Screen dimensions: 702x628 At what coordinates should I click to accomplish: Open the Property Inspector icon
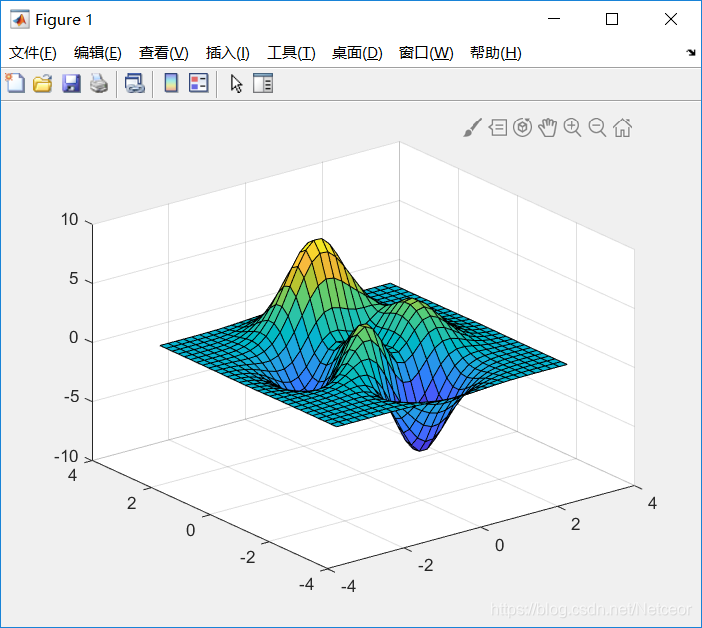coord(263,84)
